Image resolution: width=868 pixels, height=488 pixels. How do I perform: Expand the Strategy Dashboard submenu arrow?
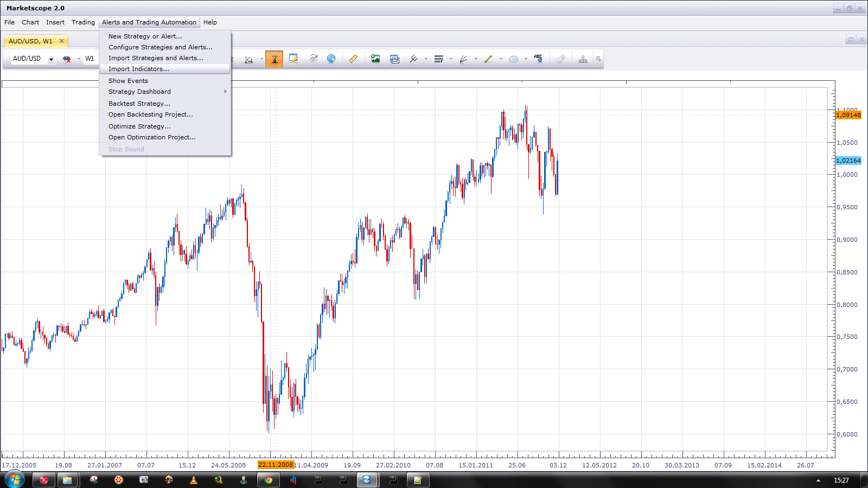(226, 92)
